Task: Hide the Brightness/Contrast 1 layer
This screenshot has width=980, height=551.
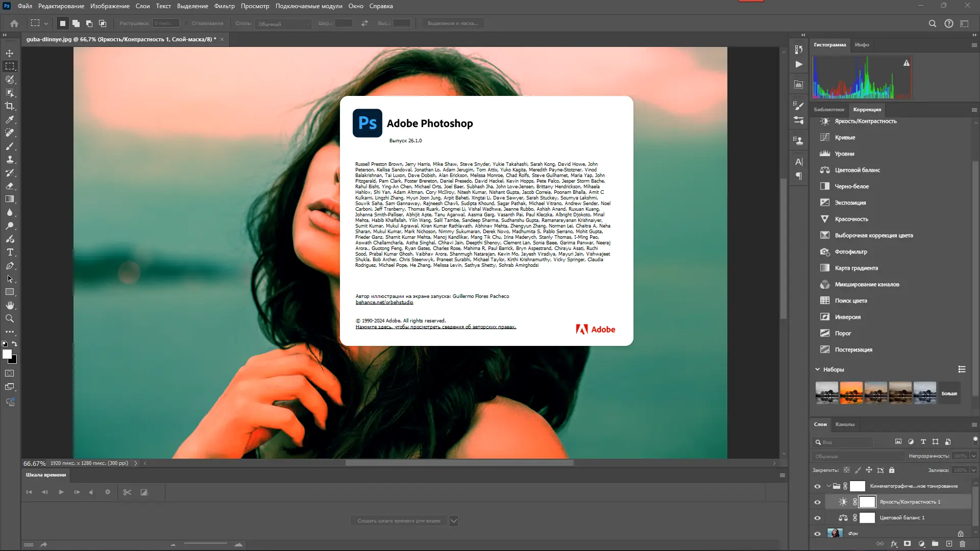Action: coord(817,502)
